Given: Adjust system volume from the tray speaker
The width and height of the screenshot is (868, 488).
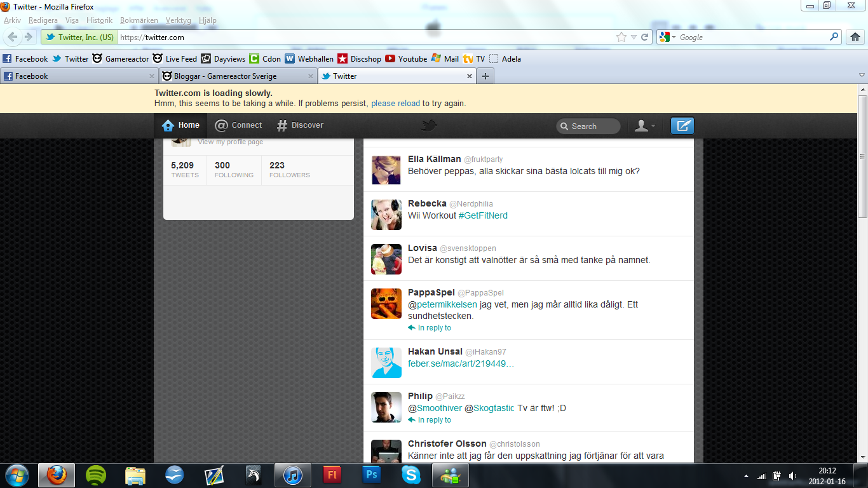Looking at the screenshot, I should (792, 475).
